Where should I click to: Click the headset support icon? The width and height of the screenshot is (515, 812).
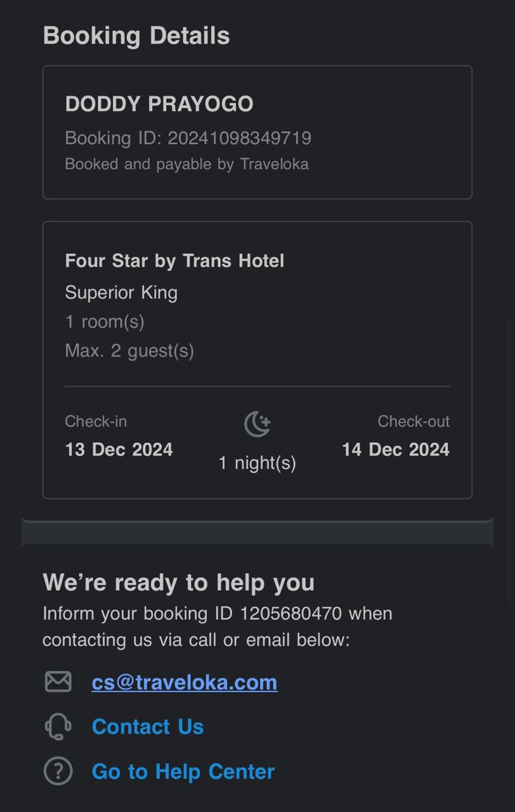58,726
